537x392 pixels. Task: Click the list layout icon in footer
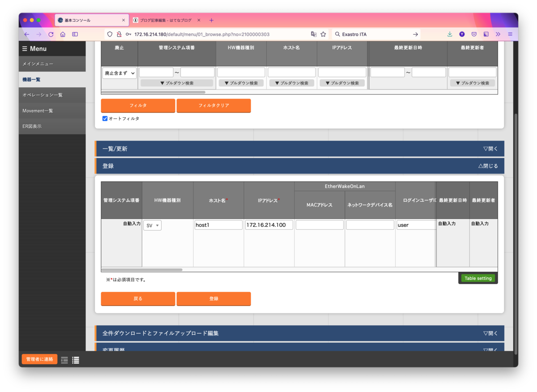click(x=76, y=360)
